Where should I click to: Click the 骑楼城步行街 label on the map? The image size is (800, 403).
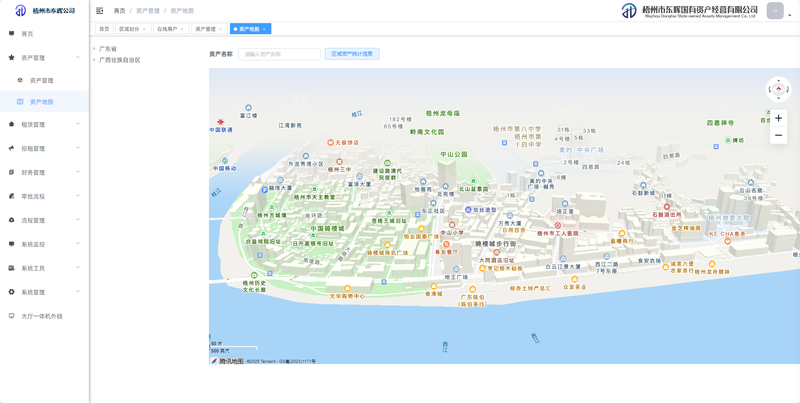(x=495, y=244)
